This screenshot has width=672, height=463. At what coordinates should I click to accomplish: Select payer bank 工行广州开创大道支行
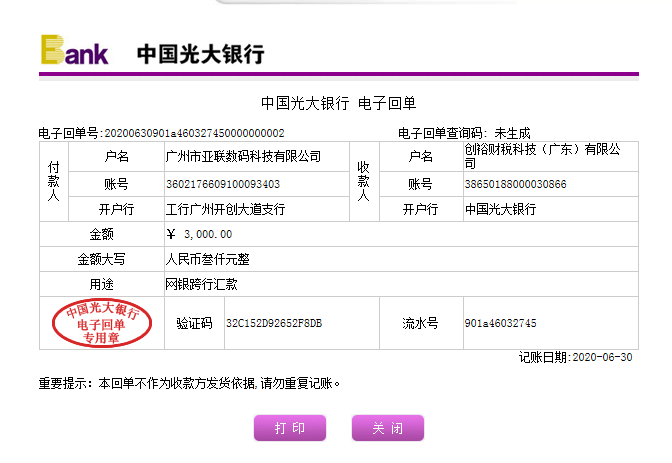[225, 209]
